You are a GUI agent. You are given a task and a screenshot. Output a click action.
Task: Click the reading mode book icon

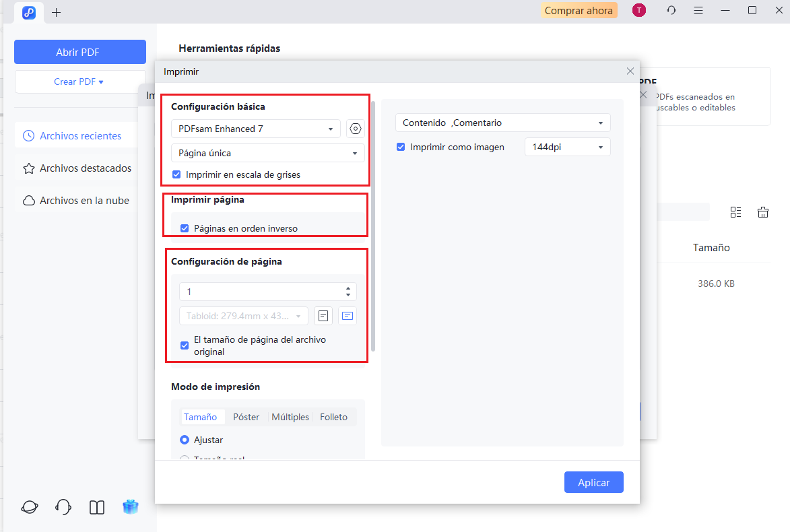pos(96,506)
